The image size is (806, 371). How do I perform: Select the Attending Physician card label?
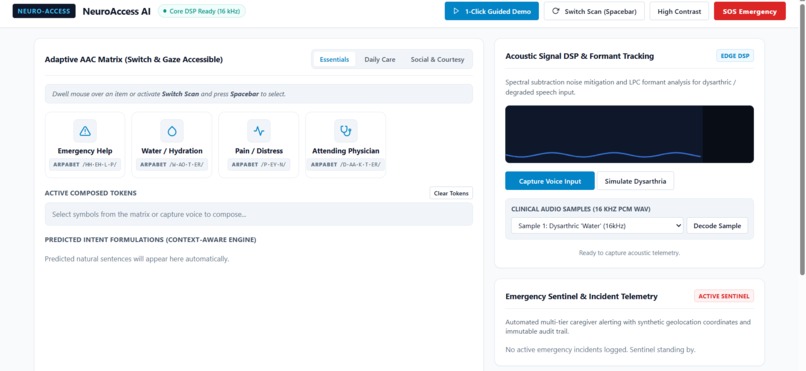(x=345, y=151)
